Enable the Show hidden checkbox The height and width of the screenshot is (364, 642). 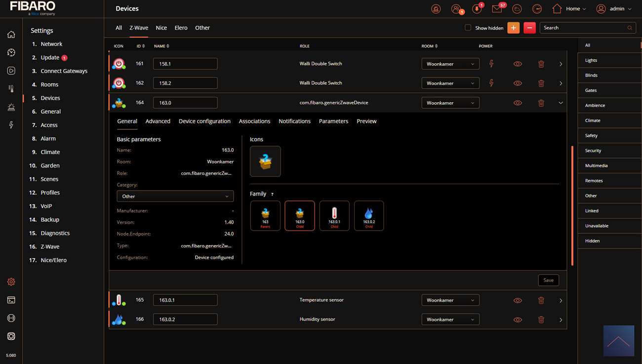(x=468, y=28)
